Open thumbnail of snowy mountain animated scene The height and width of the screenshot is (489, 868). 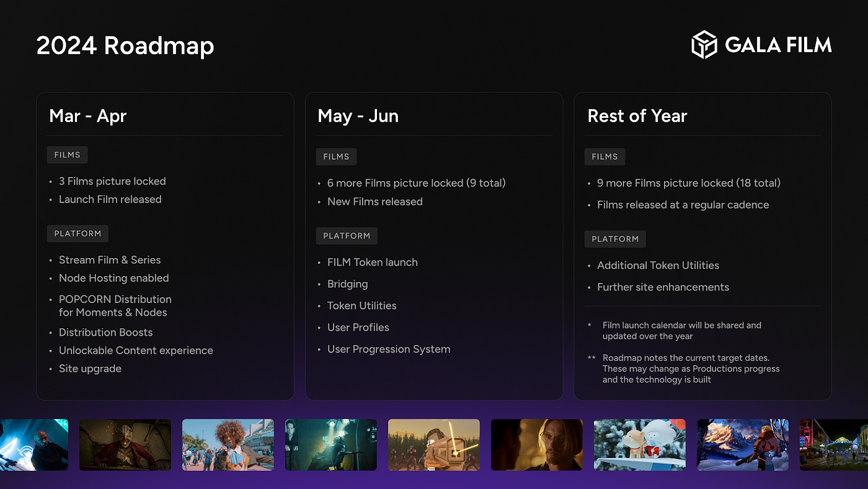pos(743,444)
